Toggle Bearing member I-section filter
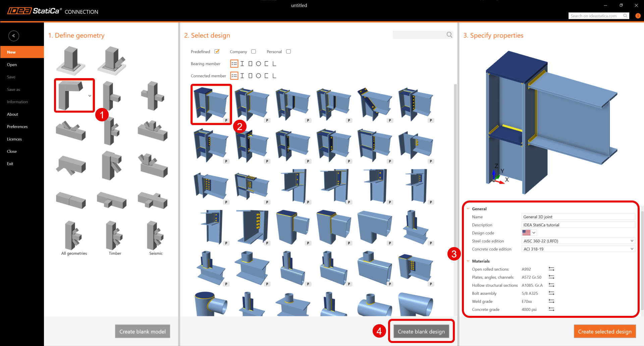This screenshot has width=644, height=346. [x=242, y=64]
